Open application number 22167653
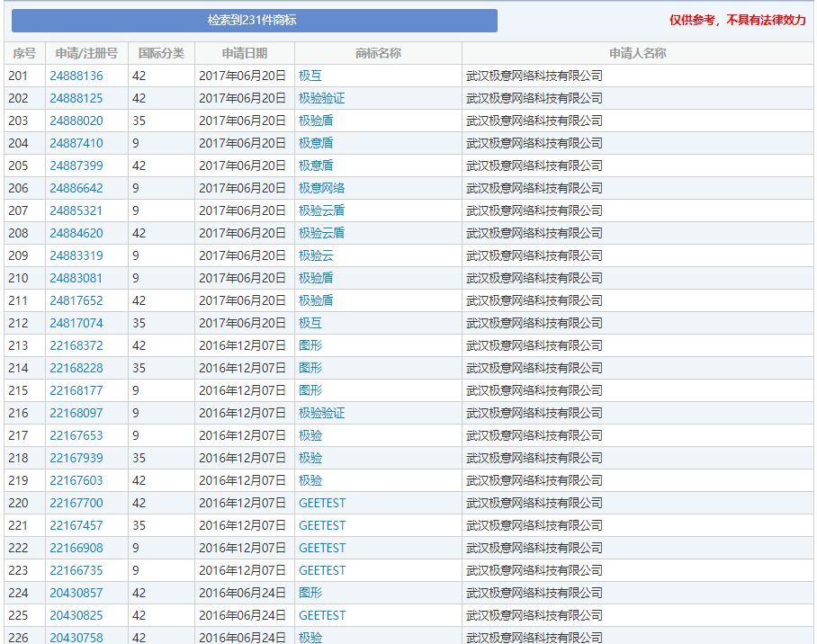The image size is (817, 644). (x=76, y=435)
